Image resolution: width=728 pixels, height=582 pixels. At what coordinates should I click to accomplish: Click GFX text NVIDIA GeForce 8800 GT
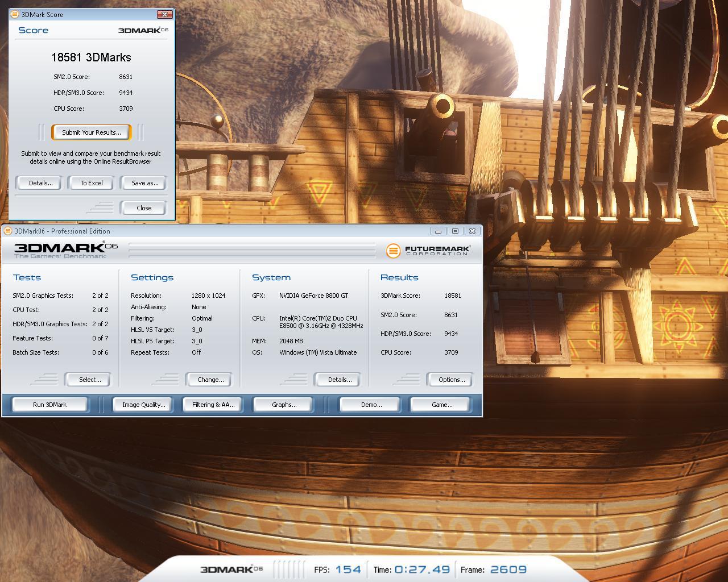(x=313, y=296)
